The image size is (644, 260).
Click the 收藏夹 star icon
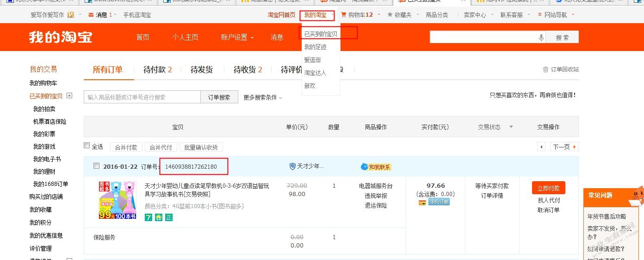[x=390, y=15]
